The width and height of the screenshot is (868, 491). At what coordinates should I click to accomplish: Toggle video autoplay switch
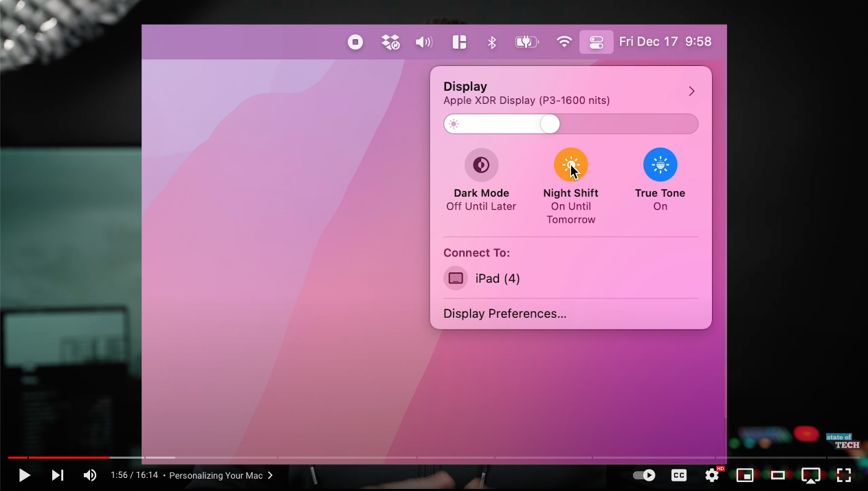pos(644,475)
